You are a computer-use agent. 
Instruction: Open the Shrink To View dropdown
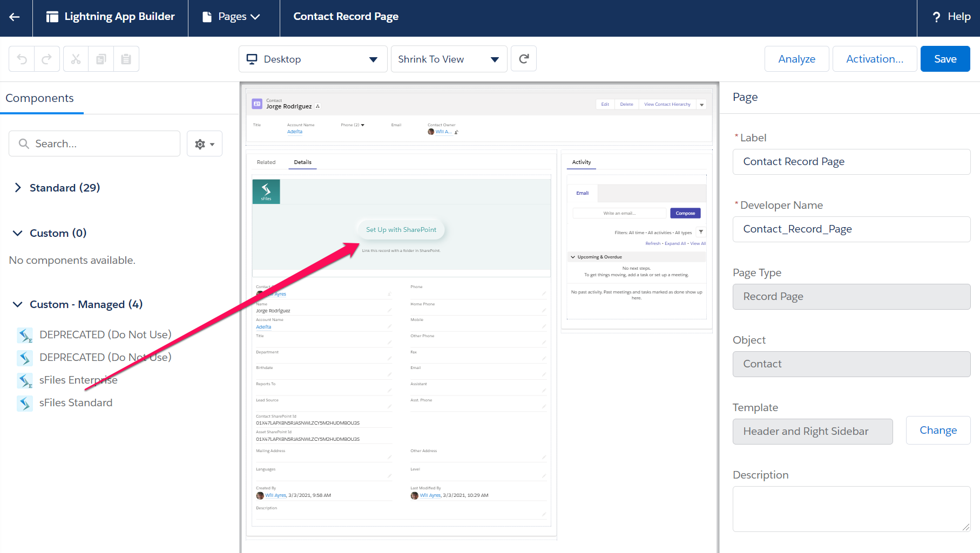point(449,59)
